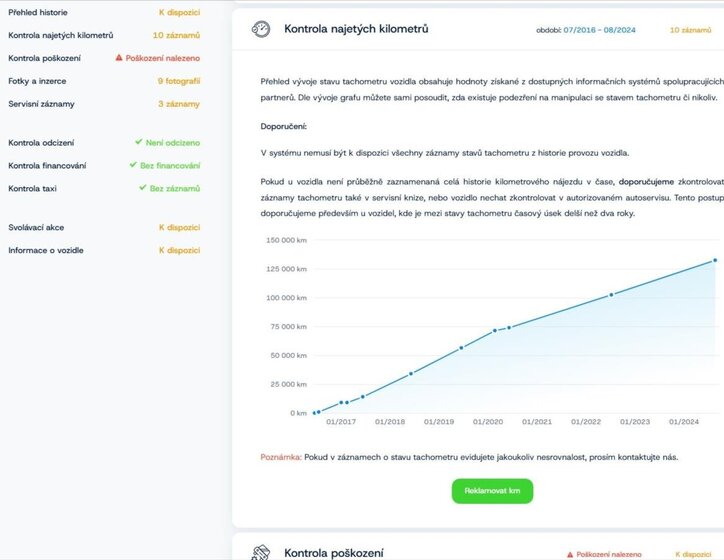Viewport: 724px width, 560px height.
Task: Click the 9 fotografií count in the sidebar
Action: click(178, 81)
